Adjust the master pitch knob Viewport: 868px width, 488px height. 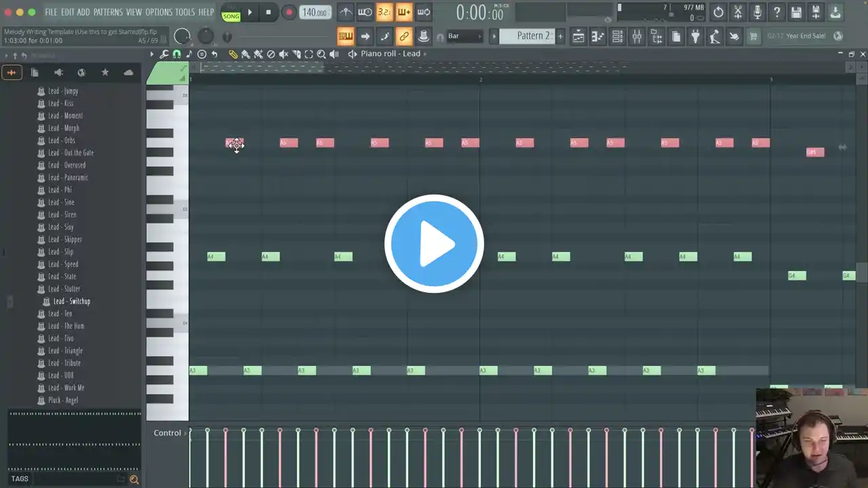pos(205,36)
